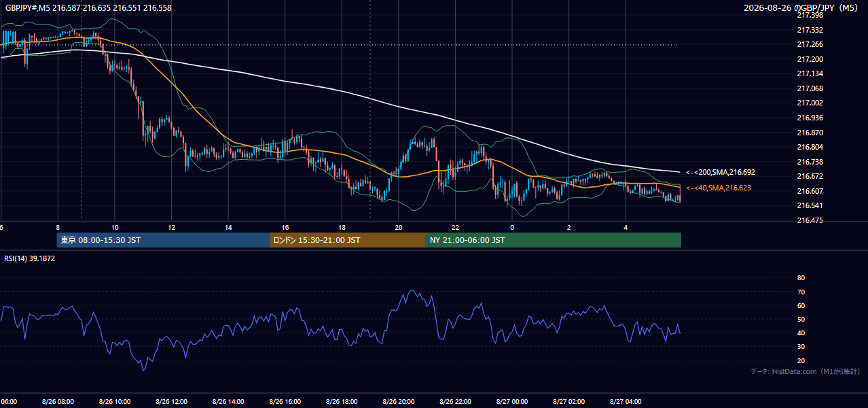Viewport: 868px width, 408px height.
Task: Select the 東京 08:00-15:30 JST session bar
Action: pyautogui.click(x=163, y=240)
